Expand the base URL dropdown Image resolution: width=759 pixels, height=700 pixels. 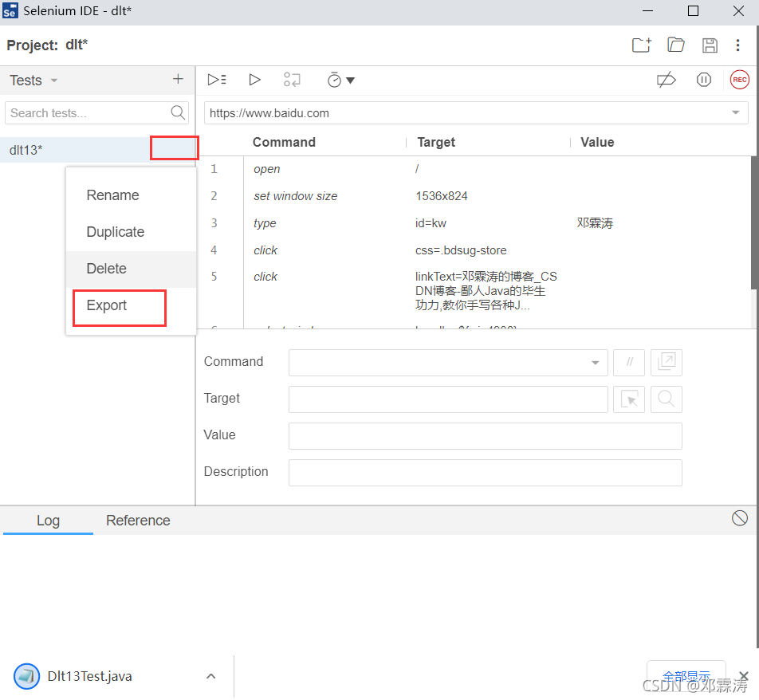735,112
